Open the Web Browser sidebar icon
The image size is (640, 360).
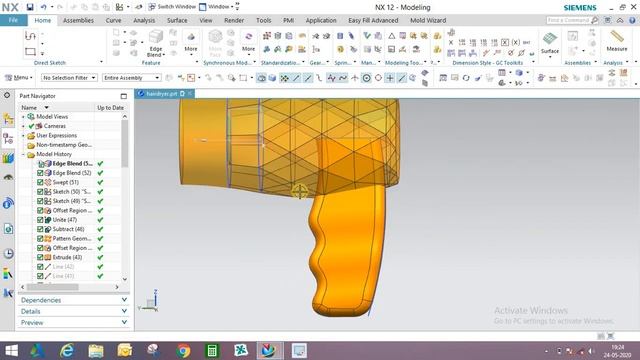[x=8, y=204]
